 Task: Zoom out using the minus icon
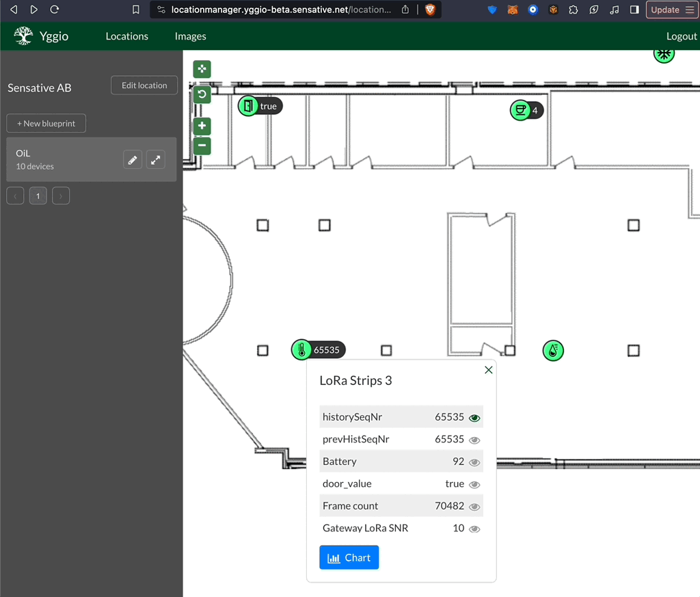pos(201,145)
